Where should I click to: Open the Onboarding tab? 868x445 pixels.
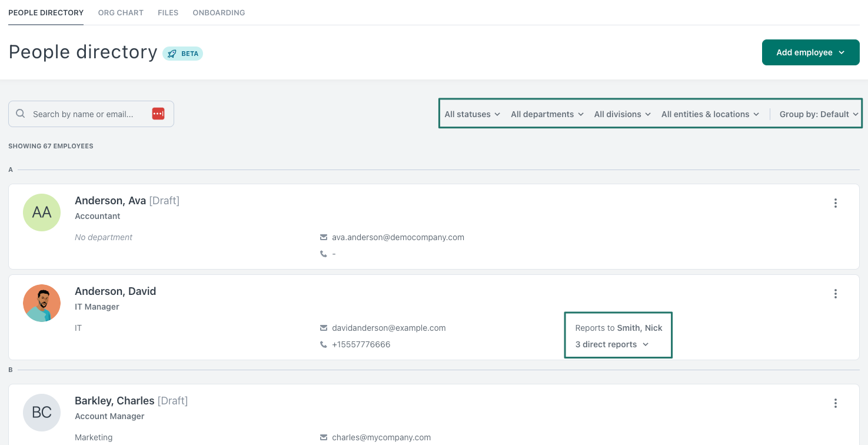(x=218, y=12)
